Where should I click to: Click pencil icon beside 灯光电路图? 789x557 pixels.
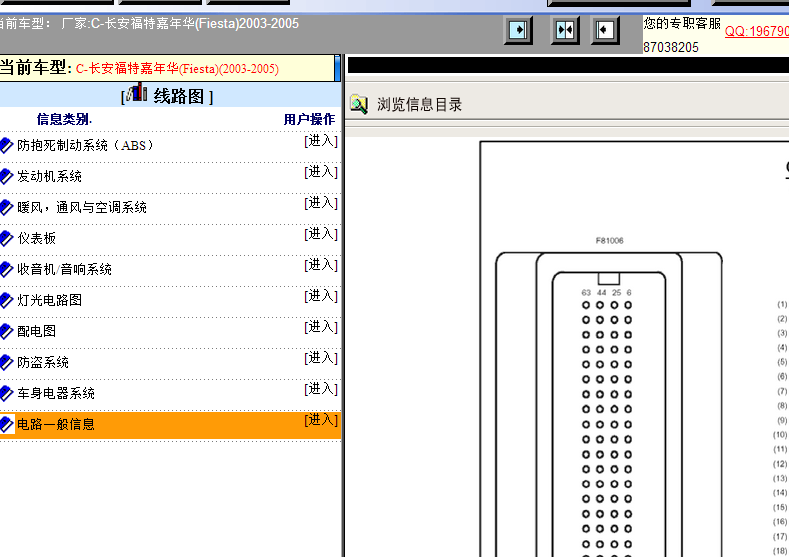[6, 300]
